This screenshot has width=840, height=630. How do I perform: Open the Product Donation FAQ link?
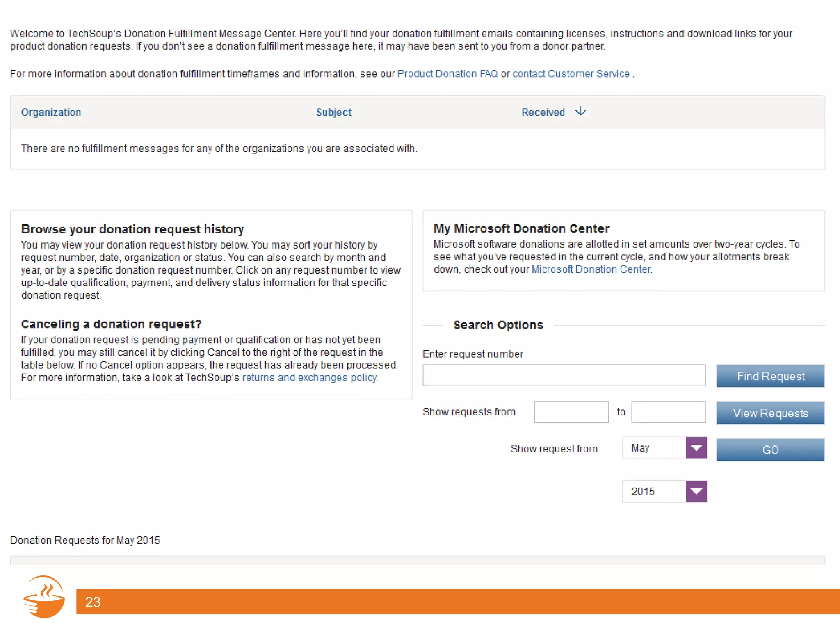click(x=447, y=74)
